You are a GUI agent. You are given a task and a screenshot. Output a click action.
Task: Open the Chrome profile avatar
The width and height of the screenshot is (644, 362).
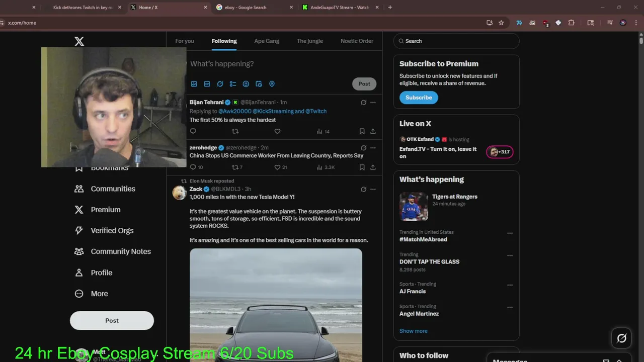point(623,23)
